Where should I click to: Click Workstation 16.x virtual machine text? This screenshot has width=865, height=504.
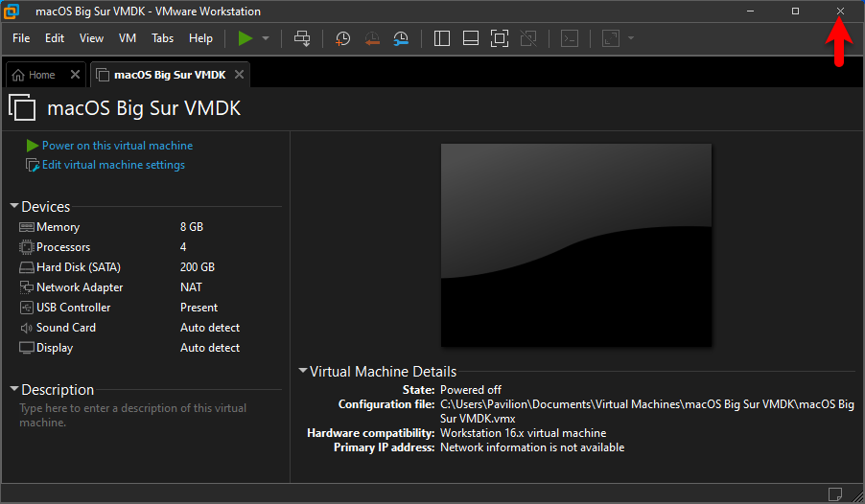tap(523, 433)
